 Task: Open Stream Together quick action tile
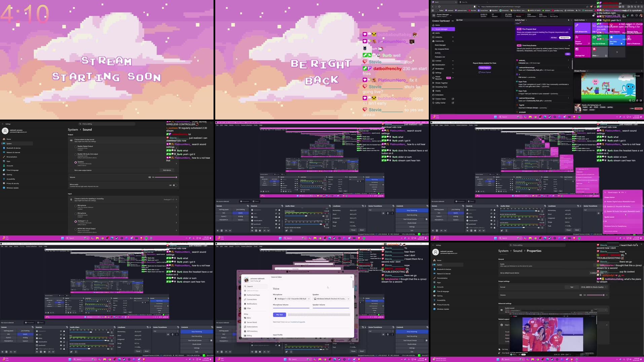tap(582, 40)
